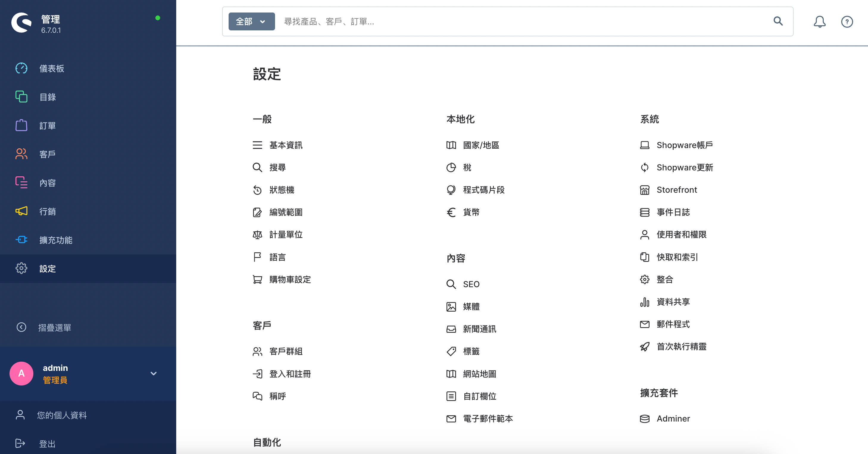Expand the admin user menu chevron

click(x=153, y=373)
